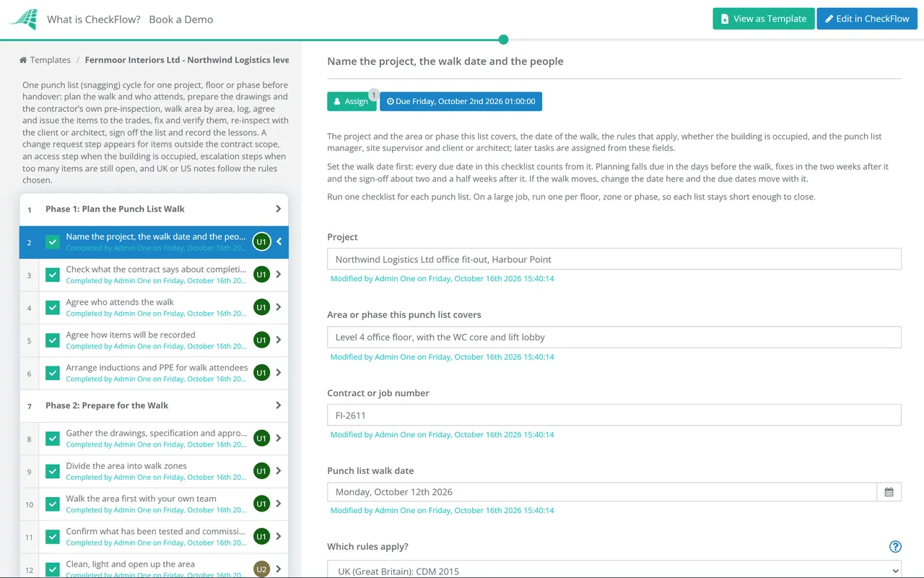Screen dimensions: 924x578
Task: Uncheck Agree how items will be recorded
Action: point(53,340)
